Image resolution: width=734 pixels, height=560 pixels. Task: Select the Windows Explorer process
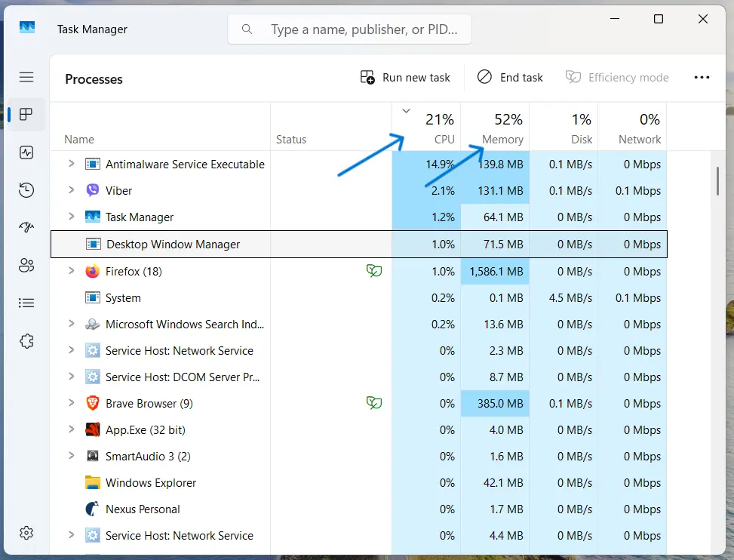151,483
